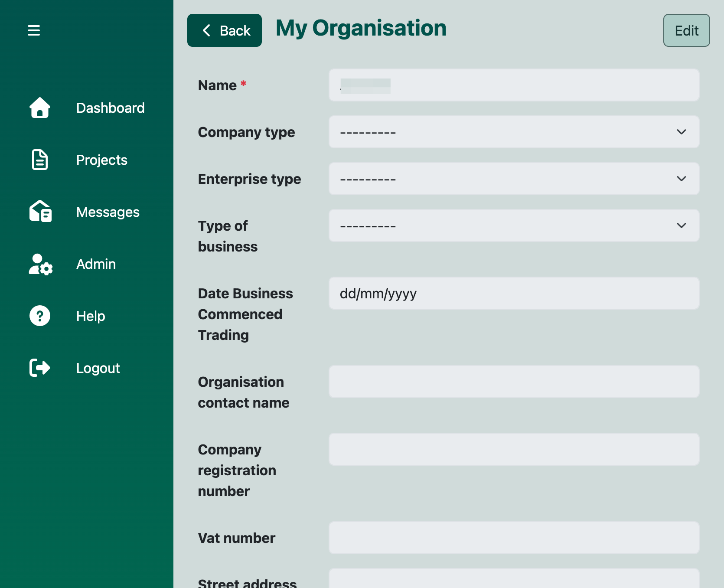Open the Type of business dropdown
The height and width of the screenshot is (588, 724).
[514, 225]
